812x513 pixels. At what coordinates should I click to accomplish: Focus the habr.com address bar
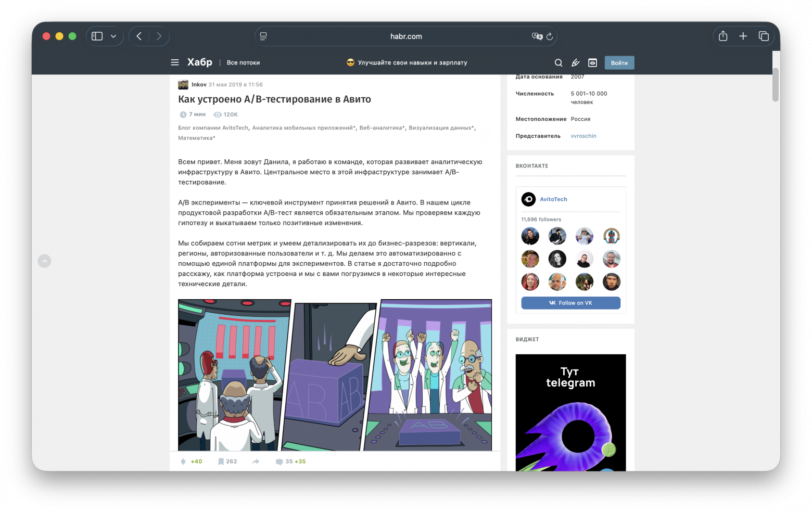[x=406, y=36]
